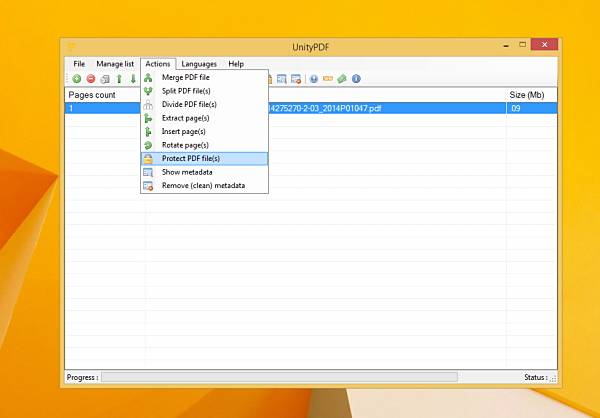This screenshot has height=418, width=600.
Task: Click the Merge PDF file menu icon
Action: click(x=148, y=78)
